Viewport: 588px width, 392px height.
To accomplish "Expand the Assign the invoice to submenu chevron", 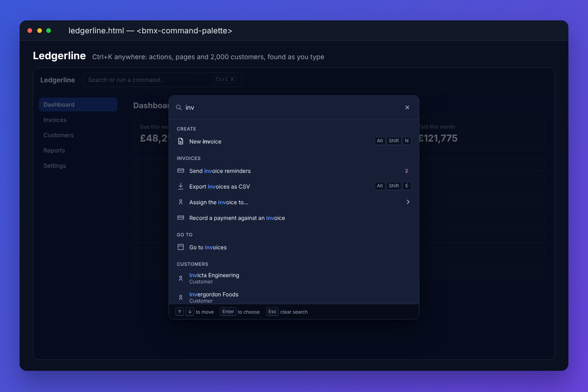I will (408, 202).
